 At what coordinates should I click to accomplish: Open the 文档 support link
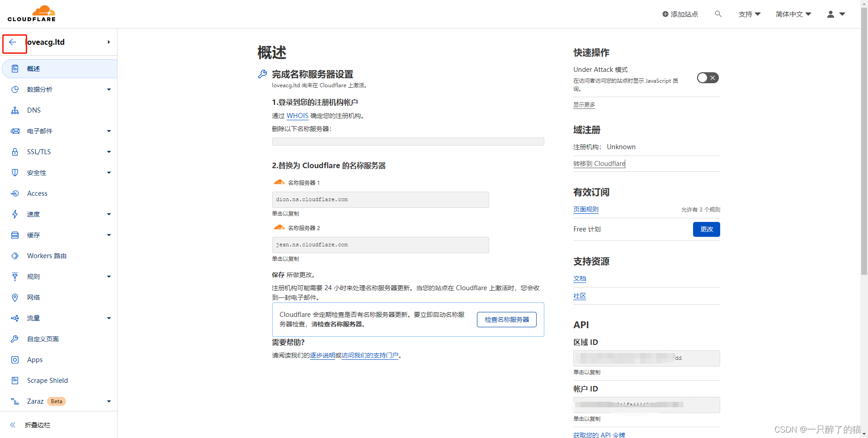click(580, 279)
